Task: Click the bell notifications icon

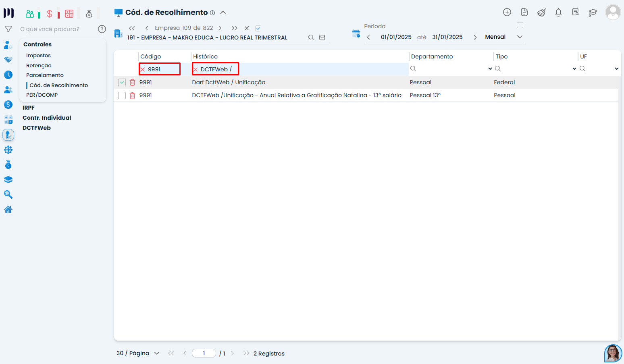Action: pos(558,12)
